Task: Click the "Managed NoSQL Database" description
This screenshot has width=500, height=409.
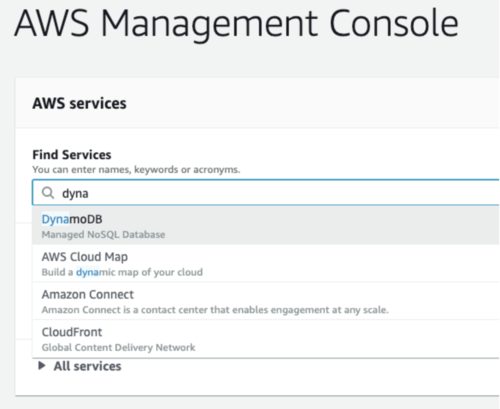Action: pos(103,234)
